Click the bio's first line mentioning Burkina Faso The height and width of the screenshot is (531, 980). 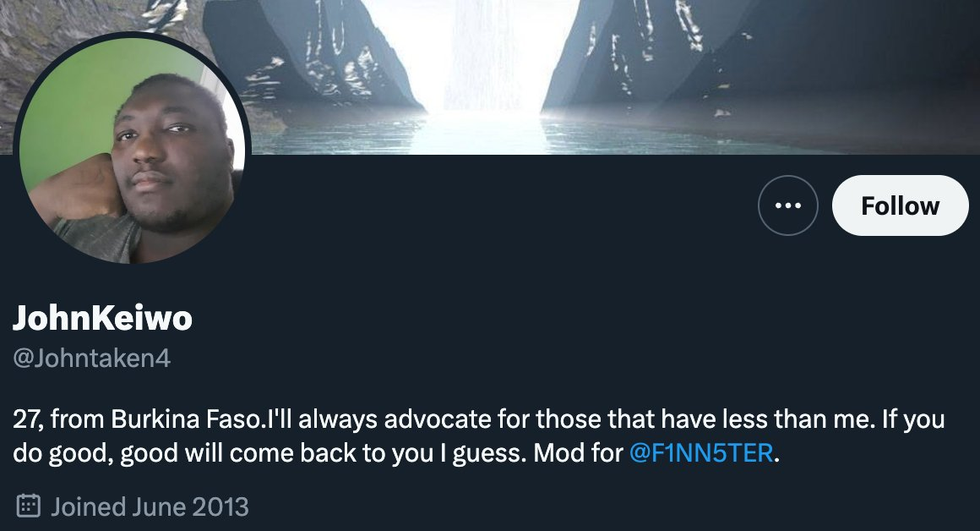[x=478, y=419]
